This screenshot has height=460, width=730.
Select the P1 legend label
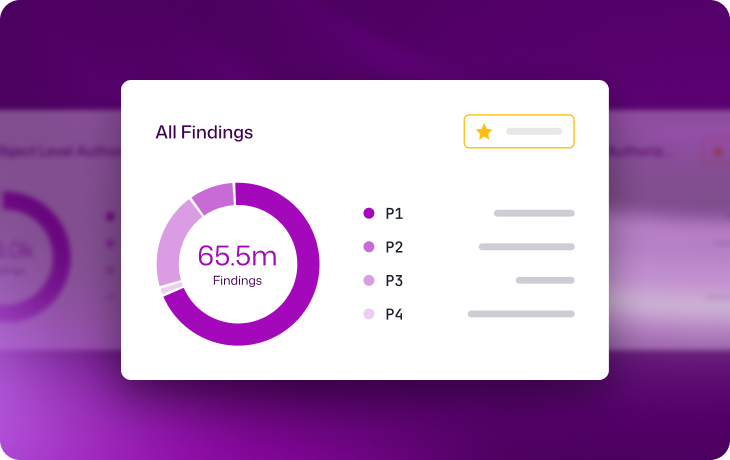coord(394,213)
